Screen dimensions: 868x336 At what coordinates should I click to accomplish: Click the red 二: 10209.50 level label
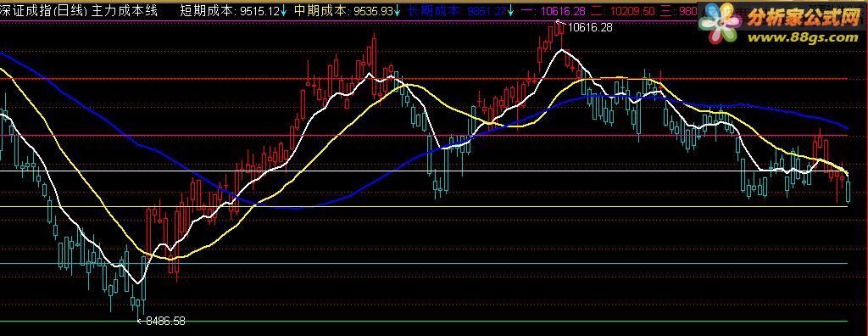tap(623, 10)
